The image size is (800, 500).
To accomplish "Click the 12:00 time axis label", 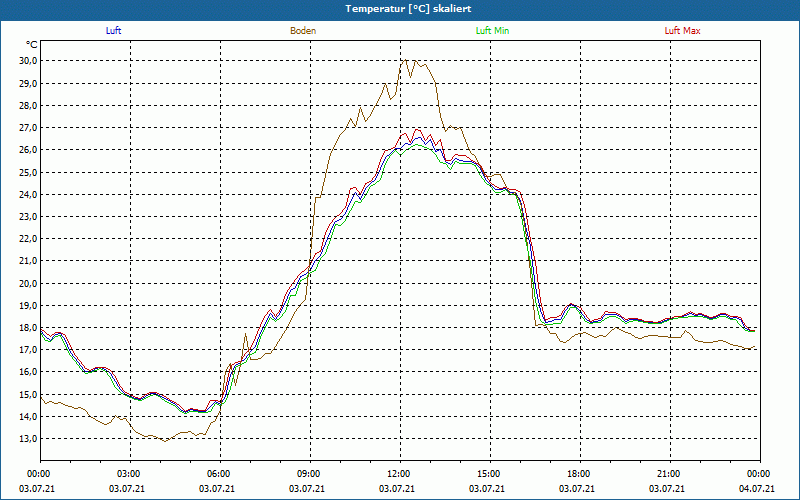I will [x=396, y=474].
